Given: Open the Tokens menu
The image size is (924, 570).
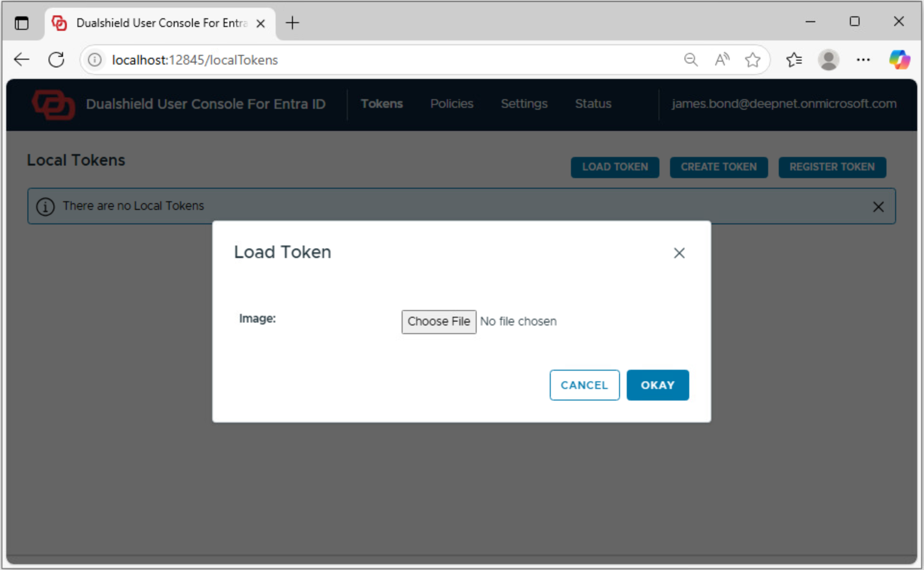Looking at the screenshot, I should pos(381,104).
